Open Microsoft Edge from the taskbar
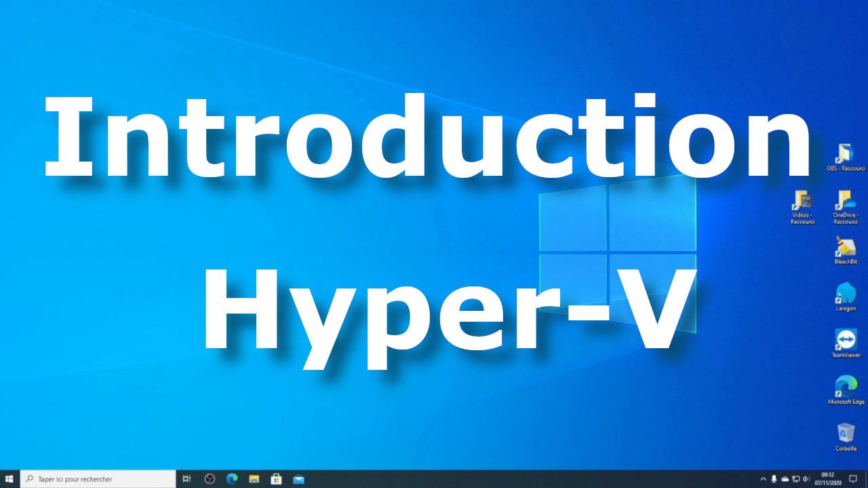The image size is (868, 488). pyautogui.click(x=232, y=478)
